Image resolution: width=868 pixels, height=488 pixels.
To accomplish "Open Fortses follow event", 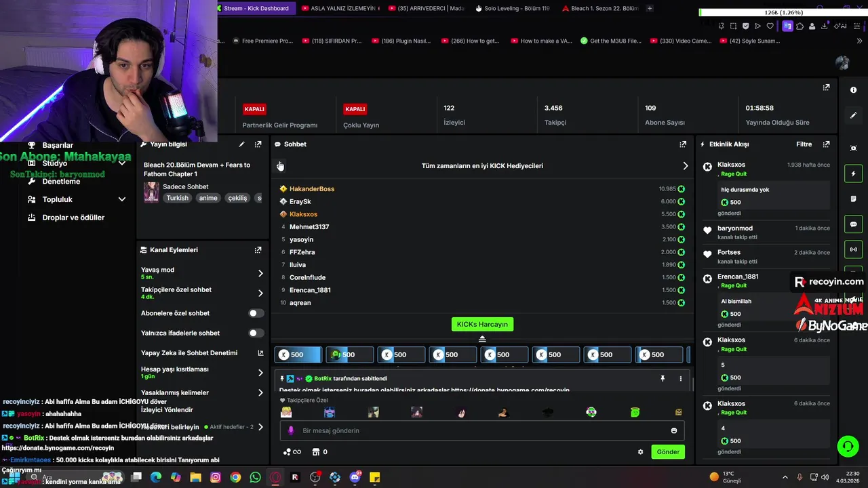I will [729, 252].
